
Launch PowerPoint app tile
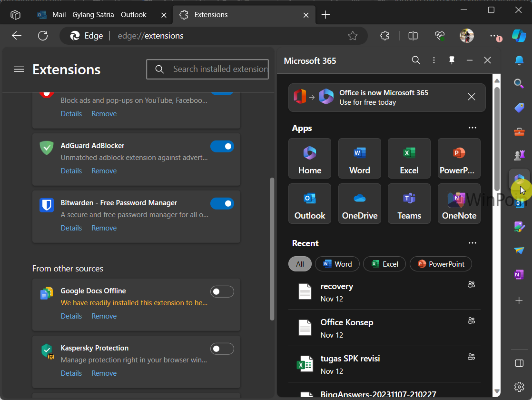point(459,158)
